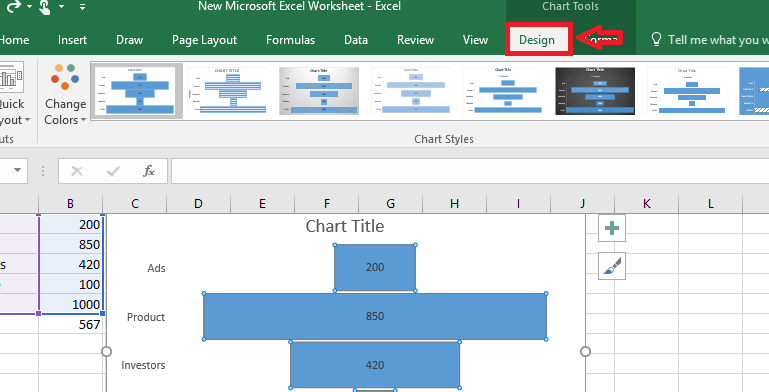Click the Product category axis label

146,317
